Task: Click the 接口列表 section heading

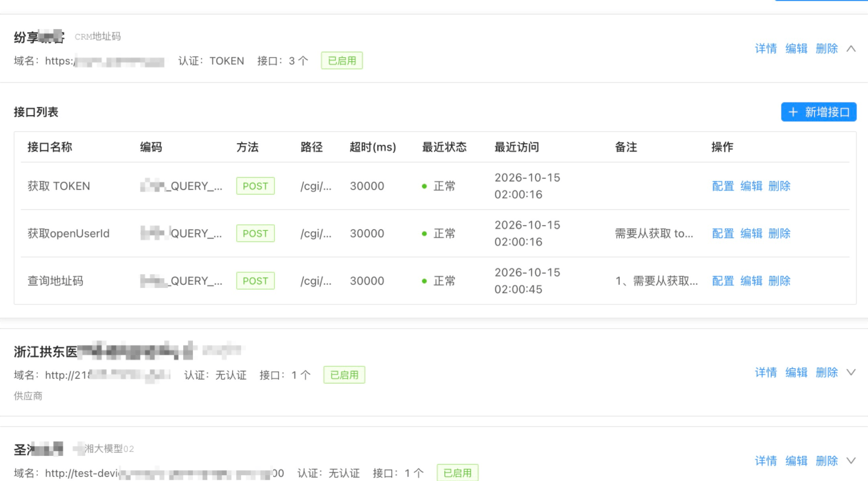Action: pos(36,112)
